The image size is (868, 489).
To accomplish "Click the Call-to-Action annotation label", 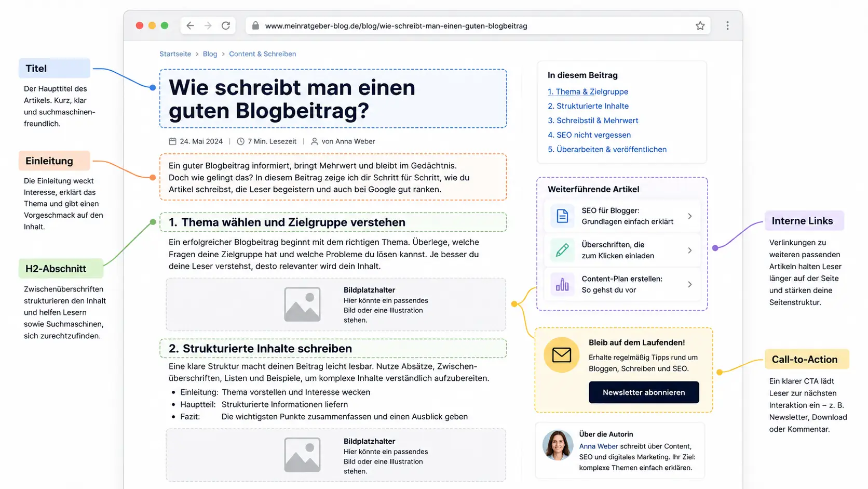I will click(807, 360).
